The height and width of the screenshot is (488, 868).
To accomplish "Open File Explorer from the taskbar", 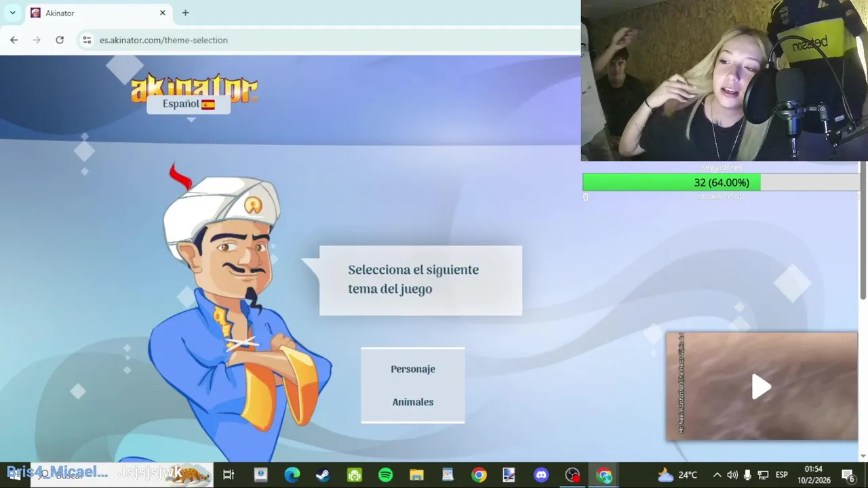I will point(416,475).
